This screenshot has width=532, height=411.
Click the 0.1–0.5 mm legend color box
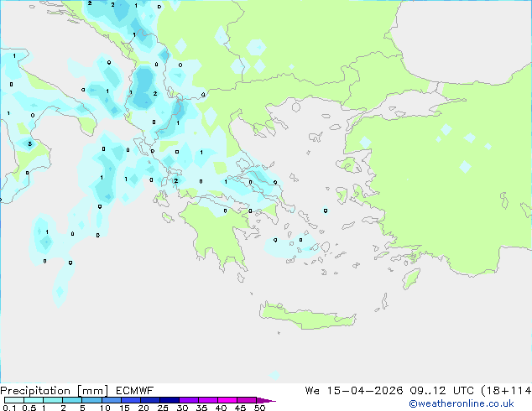coord(14,400)
